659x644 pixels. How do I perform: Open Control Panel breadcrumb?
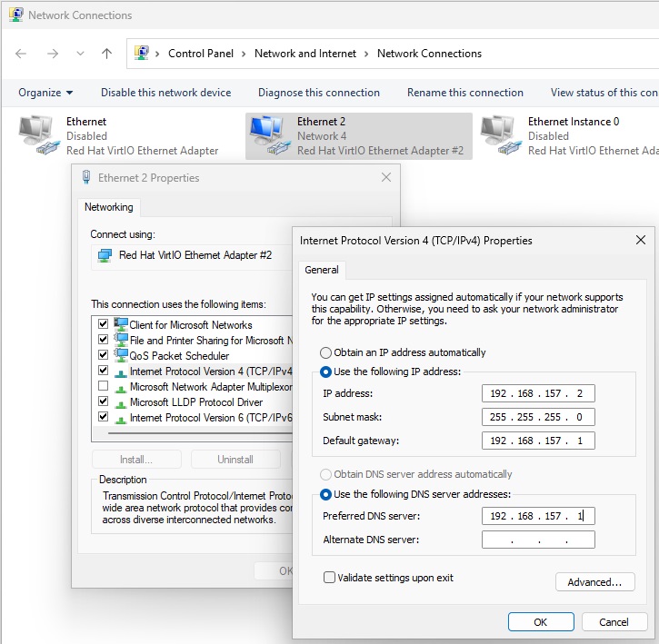pyautogui.click(x=201, y=54)
